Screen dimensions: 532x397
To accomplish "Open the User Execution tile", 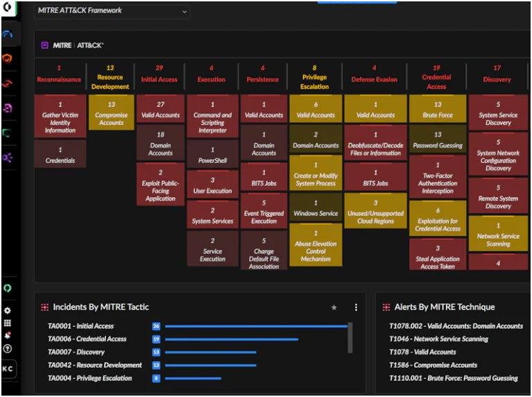I will [x=212, y=185].
